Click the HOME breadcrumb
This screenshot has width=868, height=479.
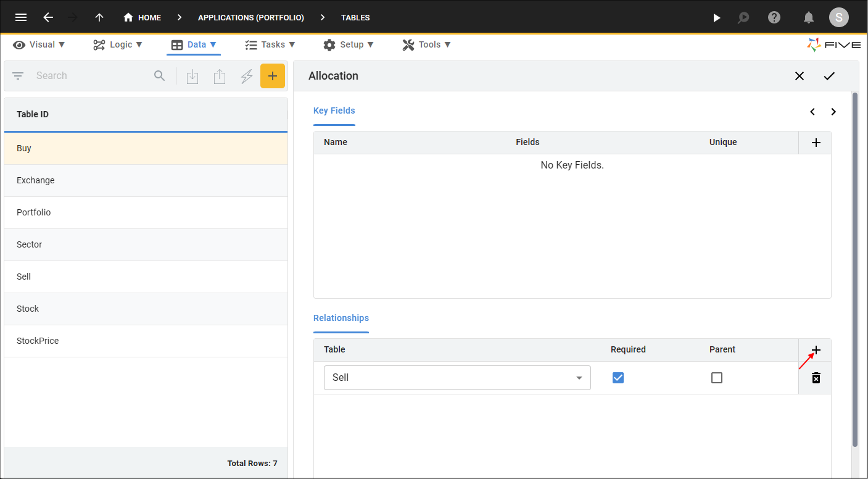(x=143, y=17)
